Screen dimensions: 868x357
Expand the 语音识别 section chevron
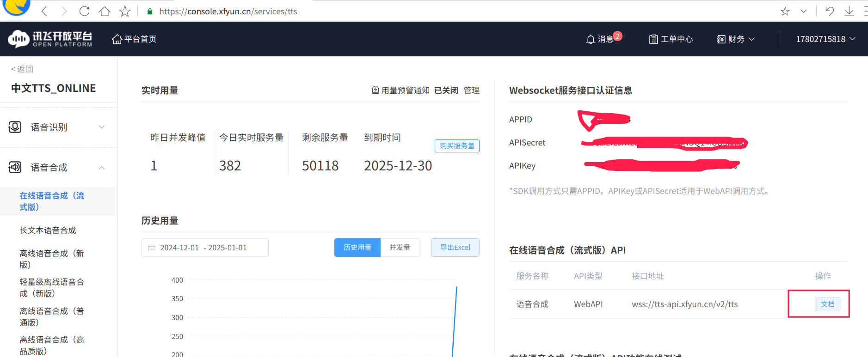click(102, 127)
